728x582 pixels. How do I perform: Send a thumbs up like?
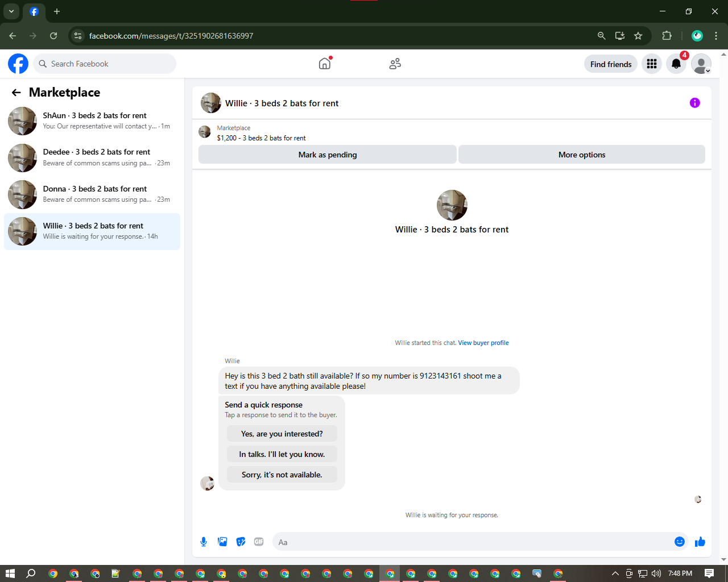pos(700,542)
